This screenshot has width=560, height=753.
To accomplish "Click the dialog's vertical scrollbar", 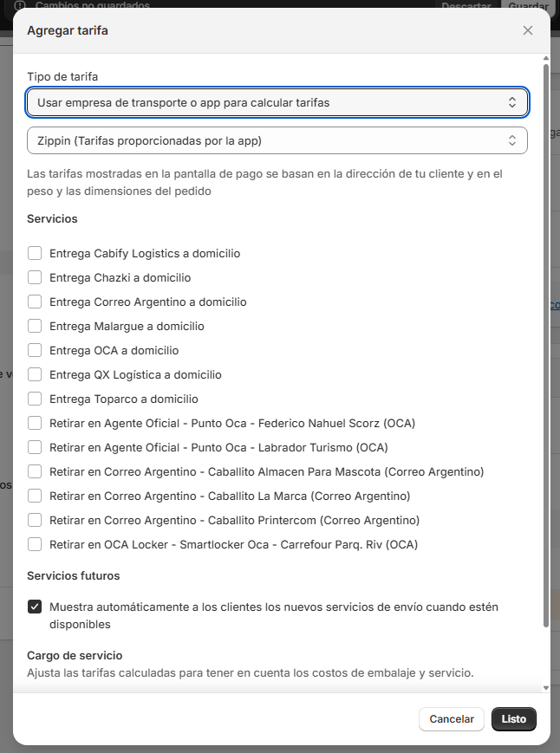I will [x=545, y=347].
